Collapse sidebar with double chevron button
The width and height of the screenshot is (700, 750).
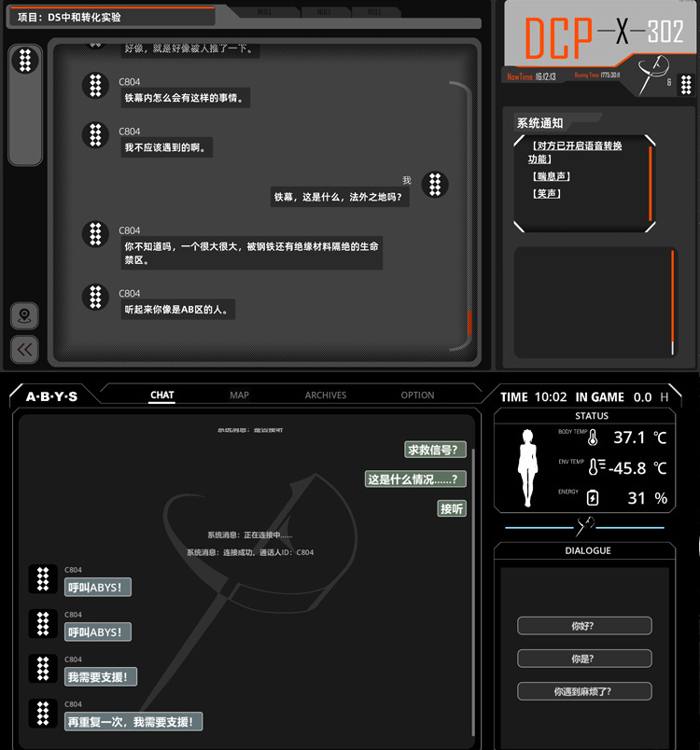point(24,350)
